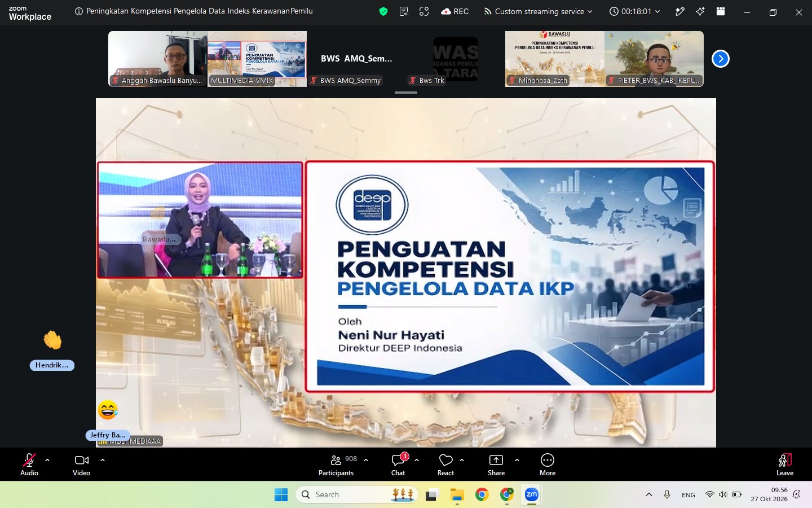Open the Chat panel

click(x=398, y=465)
